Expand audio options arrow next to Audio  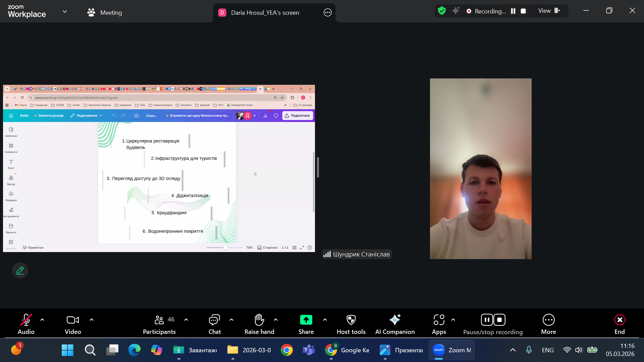click(x=42, y=320)
